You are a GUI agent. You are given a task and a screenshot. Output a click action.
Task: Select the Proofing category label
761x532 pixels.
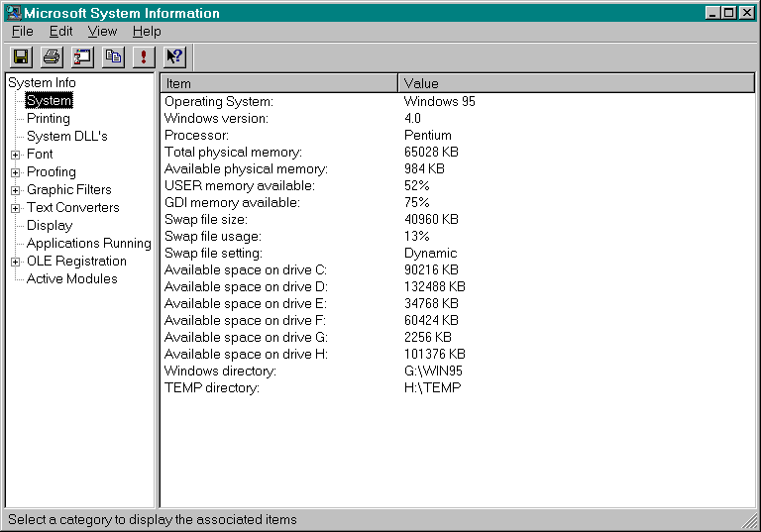52,172
